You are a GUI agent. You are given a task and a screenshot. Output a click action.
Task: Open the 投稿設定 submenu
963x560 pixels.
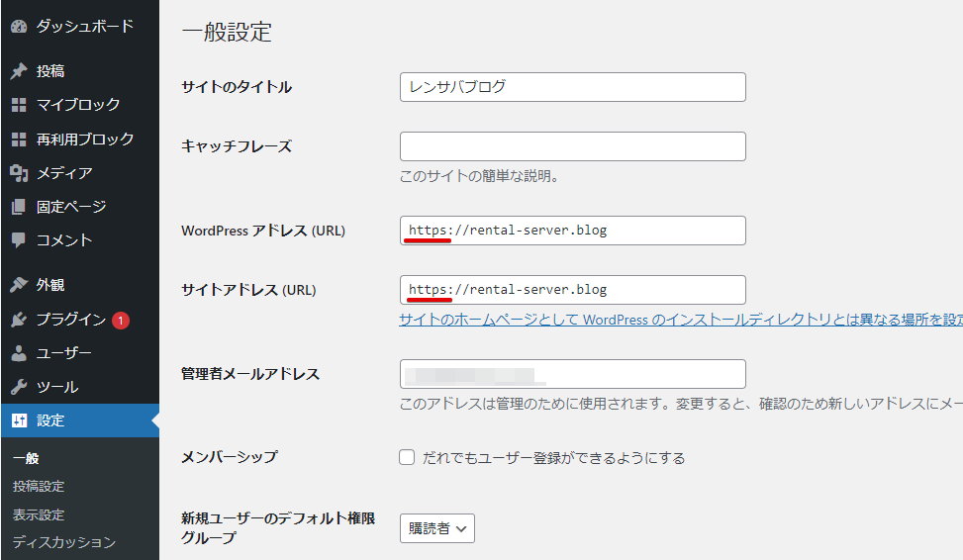coord(39,487)
